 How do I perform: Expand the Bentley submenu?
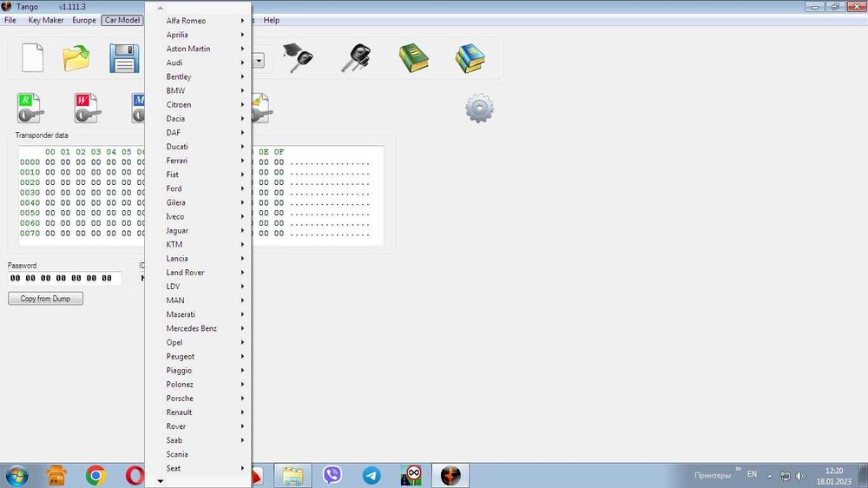tap(198, 76)
